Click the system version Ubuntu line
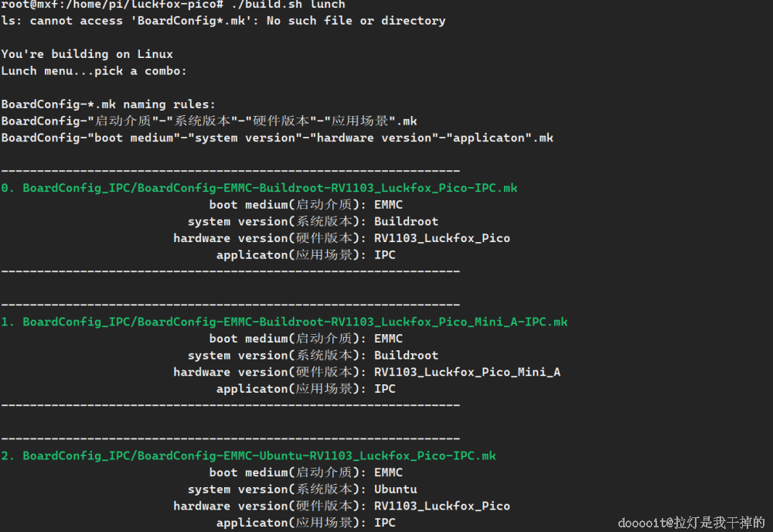Image resolution: width=773 pixels, height=532 pixels. tap(302, 489)
